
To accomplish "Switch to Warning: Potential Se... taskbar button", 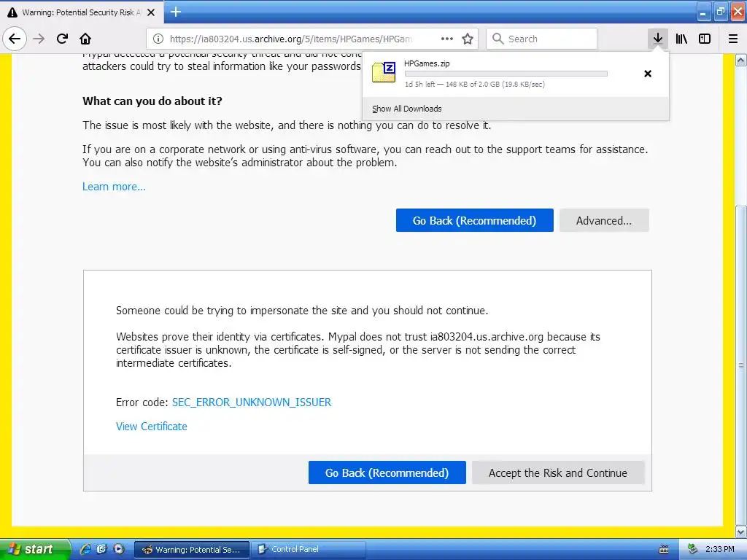I will coord(192,550).
